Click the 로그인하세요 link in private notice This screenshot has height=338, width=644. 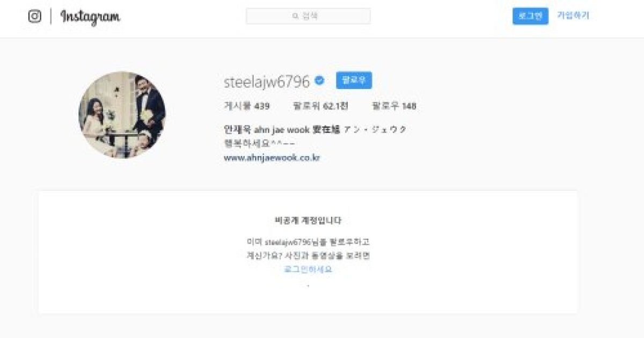coord(308,269)
